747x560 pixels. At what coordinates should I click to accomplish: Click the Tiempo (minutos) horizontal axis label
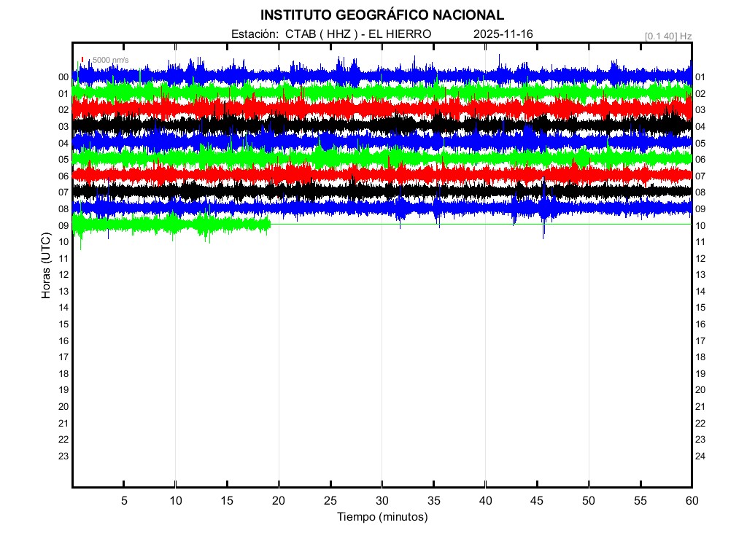coord(382,517)
